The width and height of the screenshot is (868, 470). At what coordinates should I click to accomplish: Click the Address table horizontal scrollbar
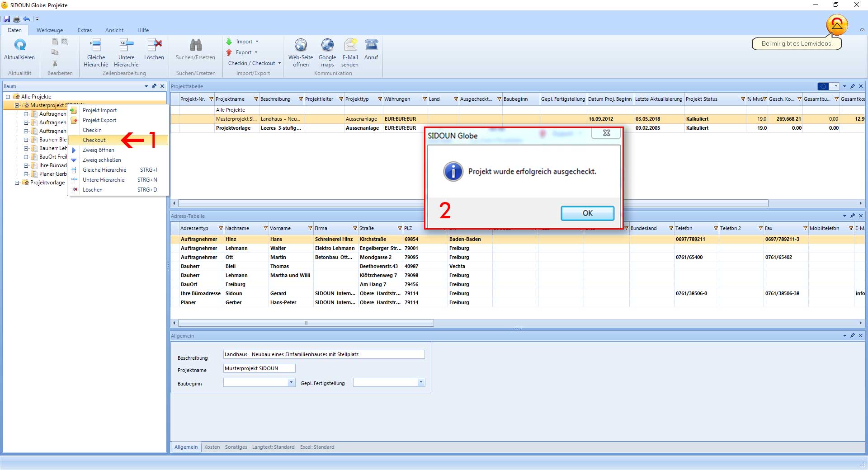[x=306, y=323]
